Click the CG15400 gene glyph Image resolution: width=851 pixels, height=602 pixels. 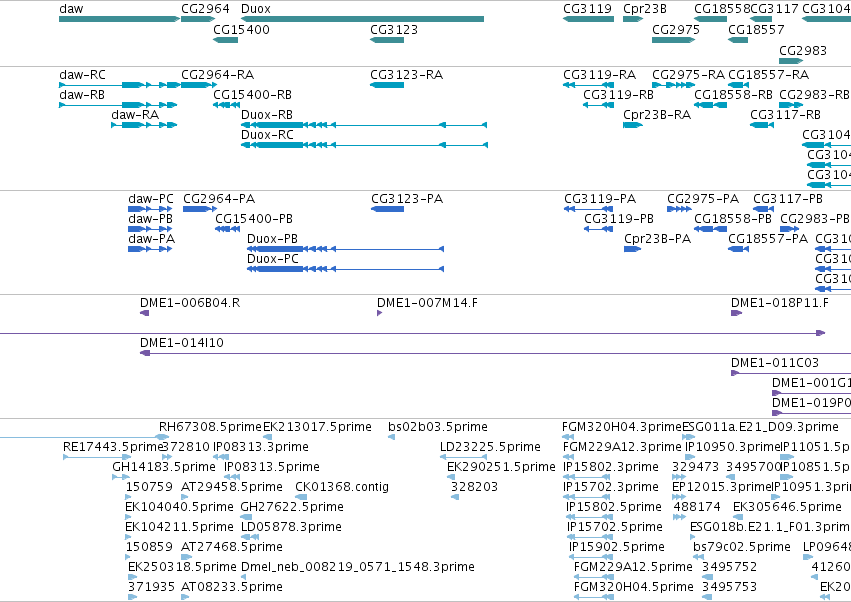[225, 40]
